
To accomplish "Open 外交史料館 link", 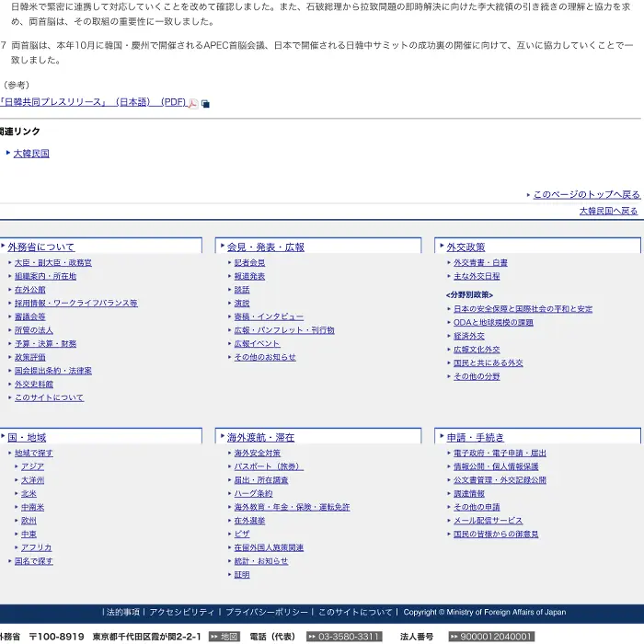I will point(34,385).
